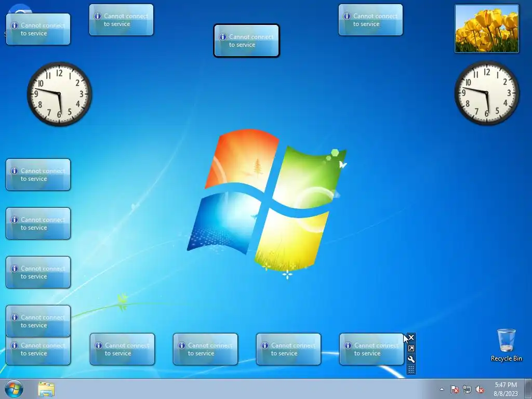532x399 pixels.
Task: Click the Show desktop button beside the clock
Action: pyautogui.click(x=528, y=389)
